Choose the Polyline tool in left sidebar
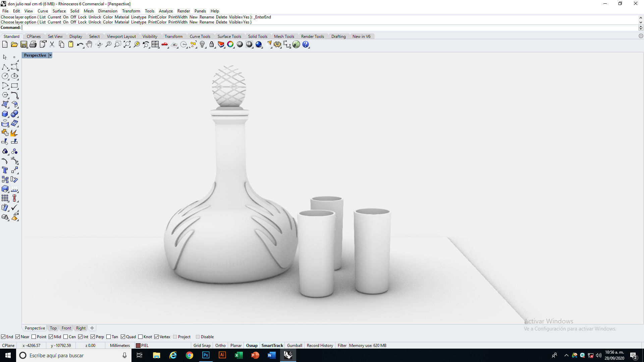The height and width of the screenshot is (362, 644). coord(5,67)
